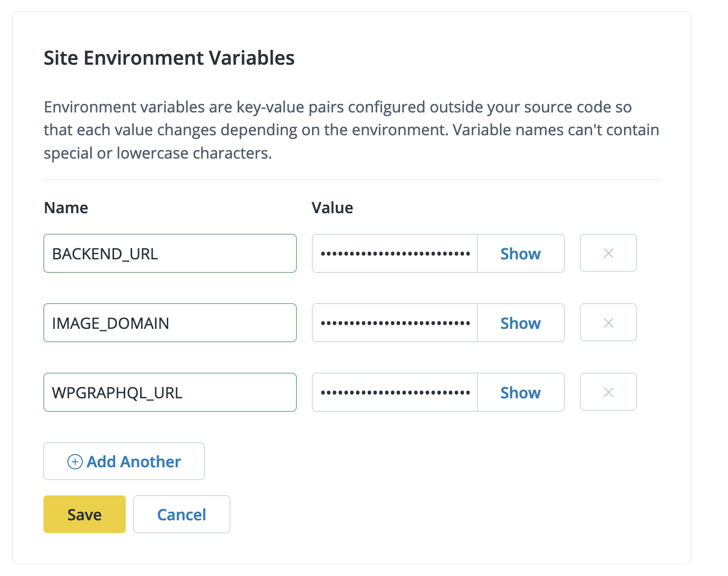Click the WPGRAPHQL_URL masked value box

pos(395,392)
